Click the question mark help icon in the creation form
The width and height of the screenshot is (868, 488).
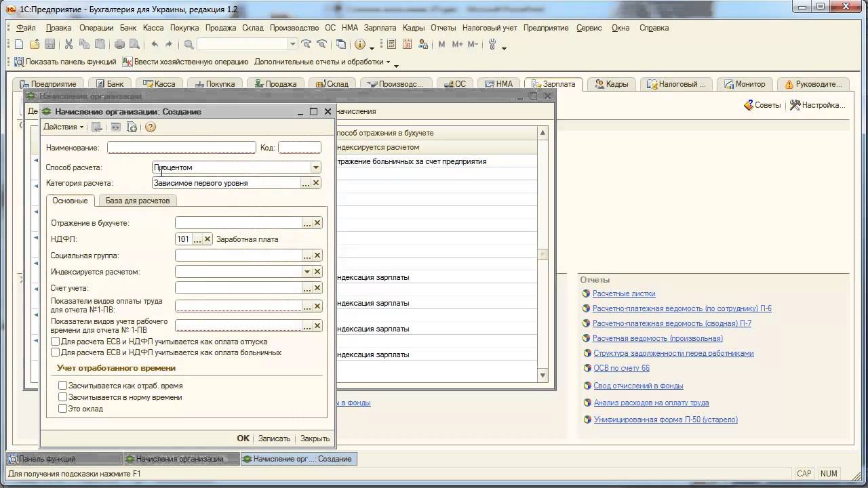point(151,127)
